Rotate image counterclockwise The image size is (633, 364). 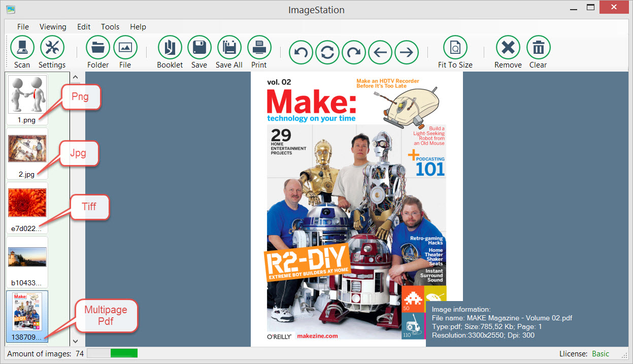pyautogui.click(x=301, y=52)
